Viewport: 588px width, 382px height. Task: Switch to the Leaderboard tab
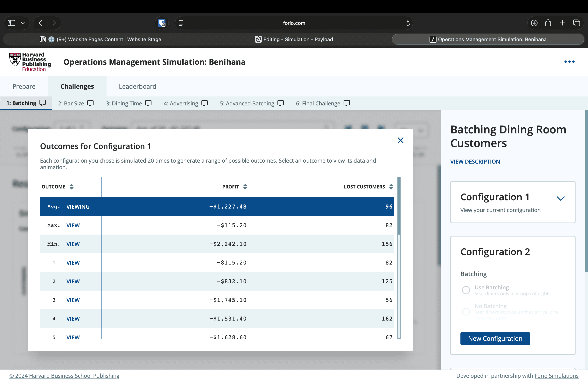coord(137,87)
